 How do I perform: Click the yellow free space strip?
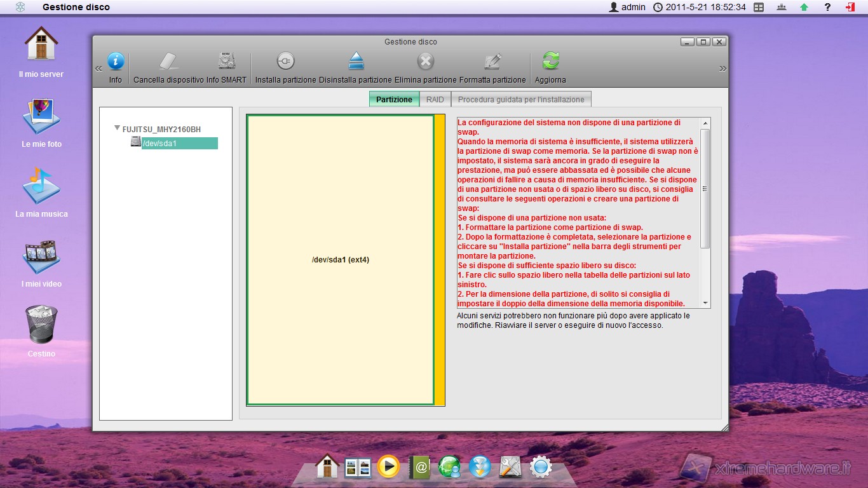point(440,260)
